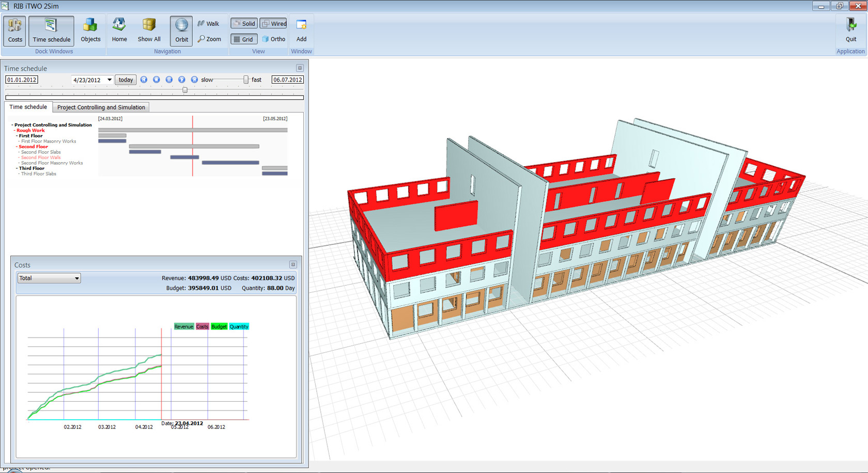The width and height of the screenshot is (868, 473).
Task: Click Show All to display all objects
Action: pyautogui.click(x=149, y=30)
